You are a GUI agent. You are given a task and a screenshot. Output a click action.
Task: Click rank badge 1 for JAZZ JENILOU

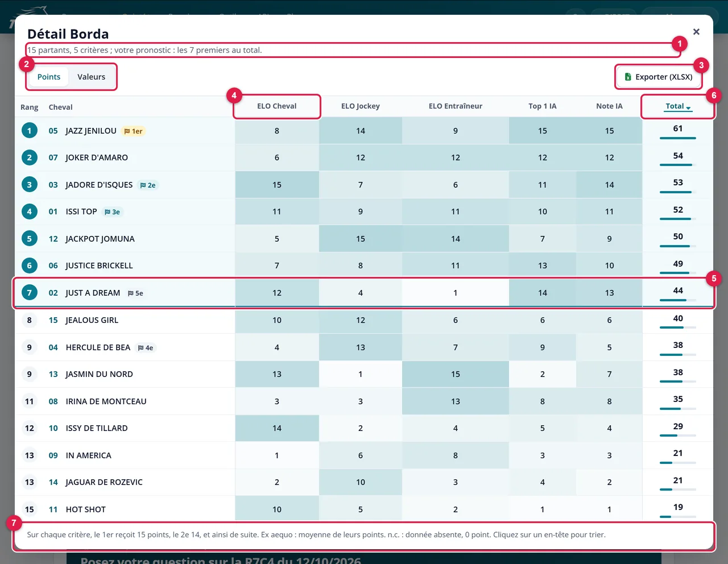[x=30, y=131]
